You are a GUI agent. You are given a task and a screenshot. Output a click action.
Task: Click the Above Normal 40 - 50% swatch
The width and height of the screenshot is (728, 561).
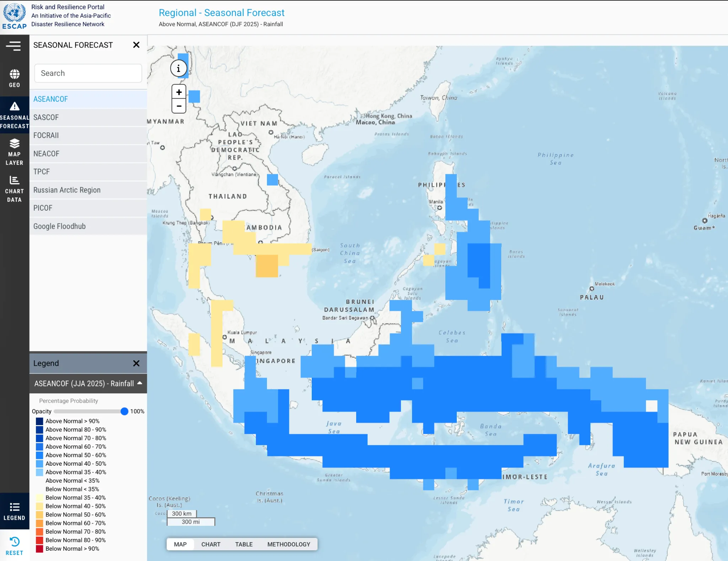(x=39, y=464)
